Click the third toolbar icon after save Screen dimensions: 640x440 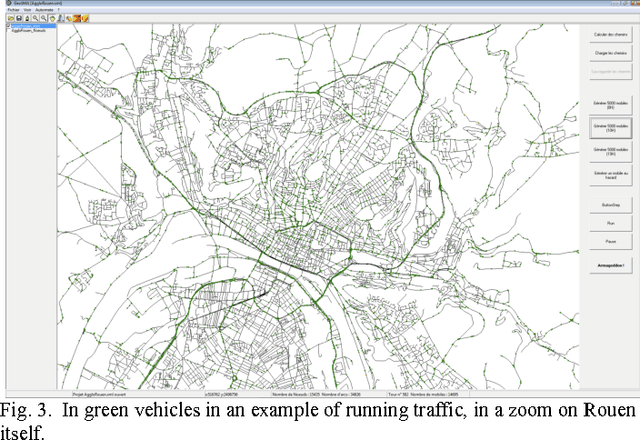[27, 18]
